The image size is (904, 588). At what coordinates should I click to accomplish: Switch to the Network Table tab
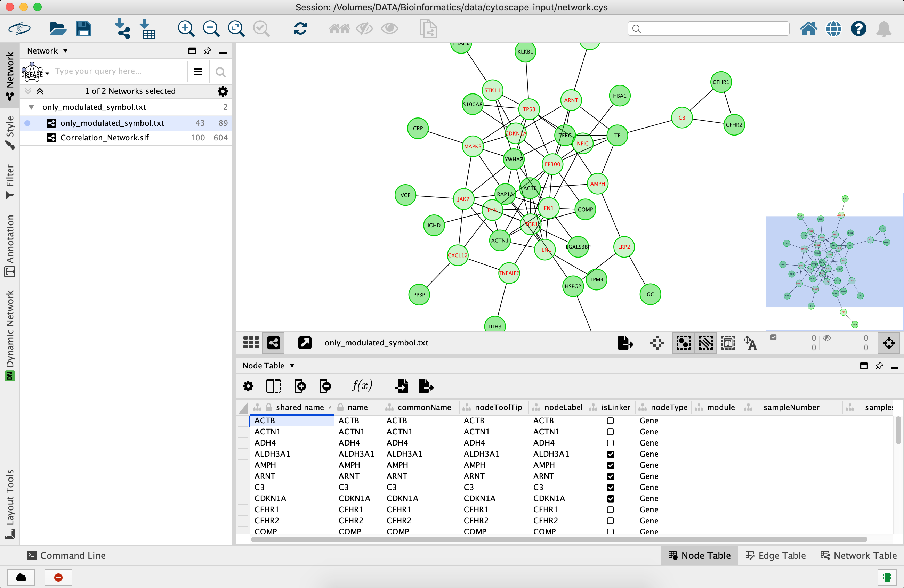pos(859,555)
